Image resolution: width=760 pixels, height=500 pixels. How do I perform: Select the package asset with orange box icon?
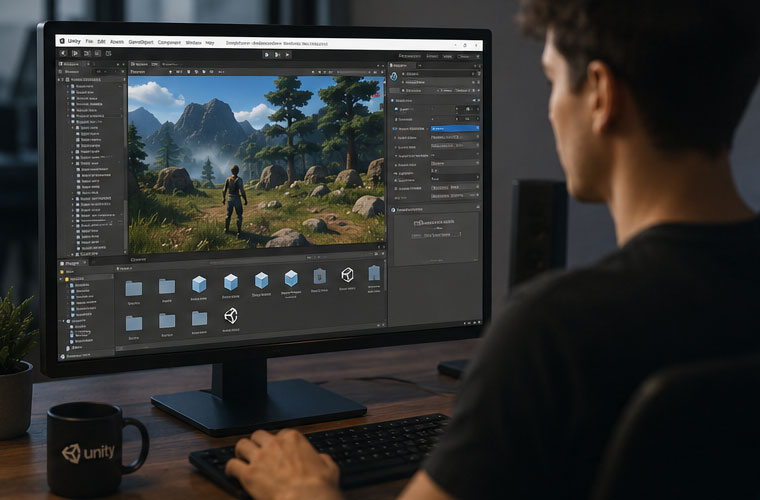319,276
